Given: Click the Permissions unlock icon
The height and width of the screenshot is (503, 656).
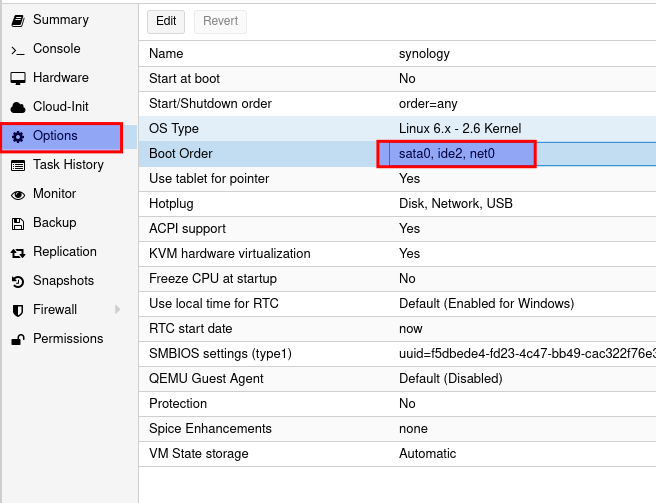Looking at the screenshot, I should (x=17, y=339).
